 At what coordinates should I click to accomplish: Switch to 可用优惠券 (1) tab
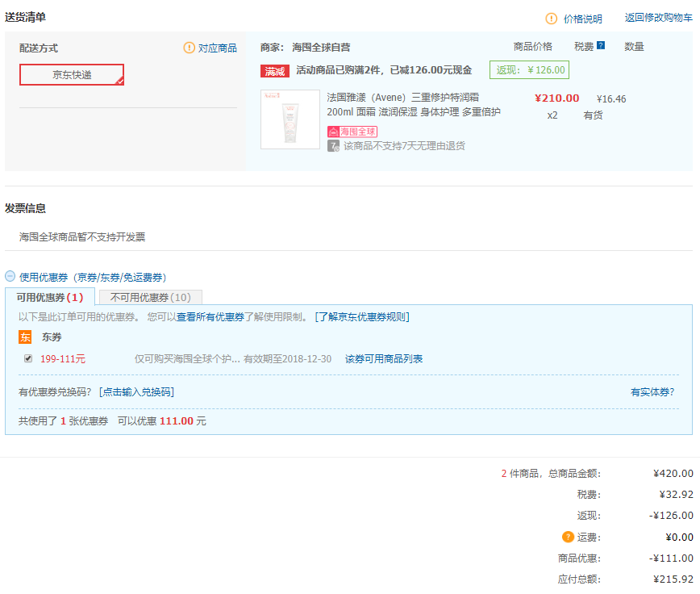coord(50,297)
